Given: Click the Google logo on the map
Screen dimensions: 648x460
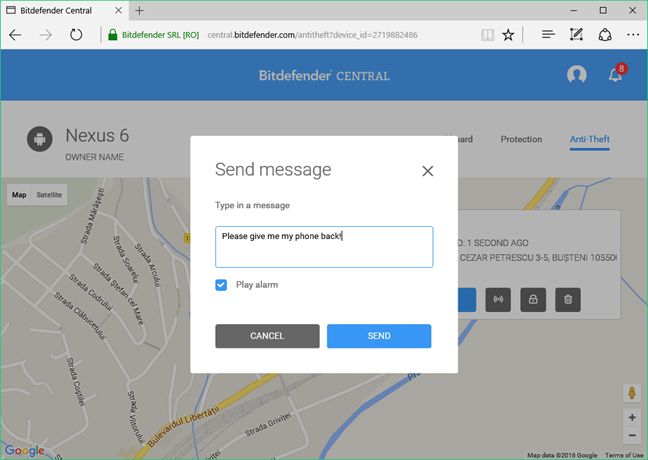Looking at the screenshot, I should point(24,450).
